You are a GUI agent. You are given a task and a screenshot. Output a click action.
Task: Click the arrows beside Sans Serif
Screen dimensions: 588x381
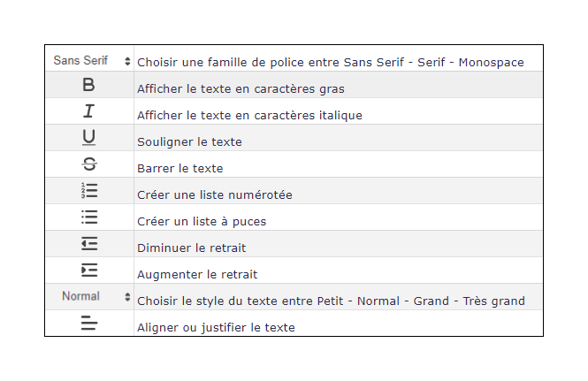click(127, 61)
